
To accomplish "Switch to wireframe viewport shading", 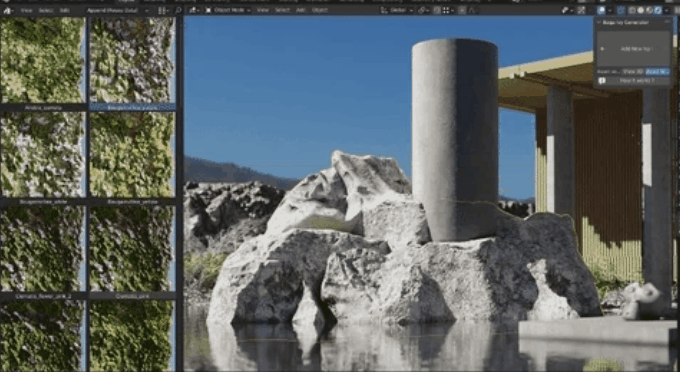I will tap(632, 10).
